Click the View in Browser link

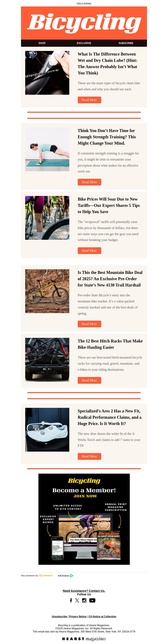click(x=84, y=3)
